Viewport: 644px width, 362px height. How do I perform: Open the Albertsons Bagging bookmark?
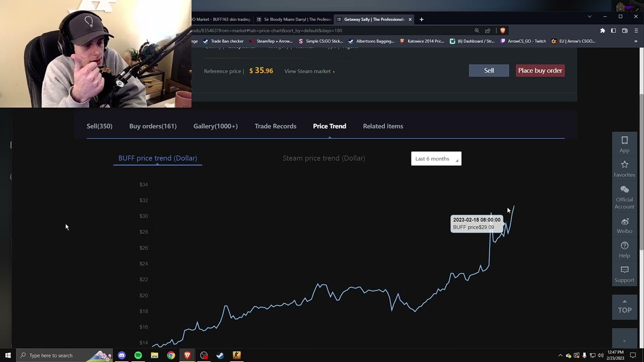[x=371, y=41]
